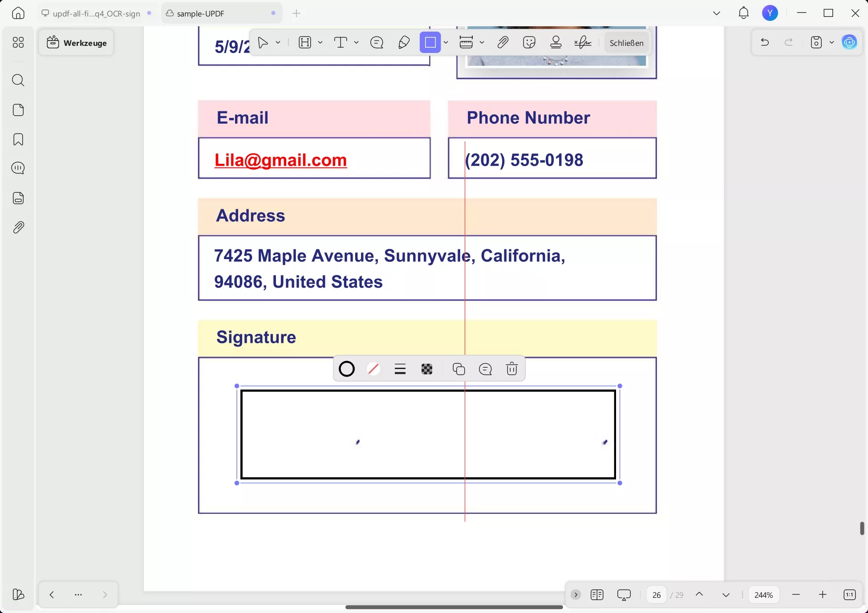Click the sticker tool icon
Screen dimensions: 868x613
tap(529, 42)
